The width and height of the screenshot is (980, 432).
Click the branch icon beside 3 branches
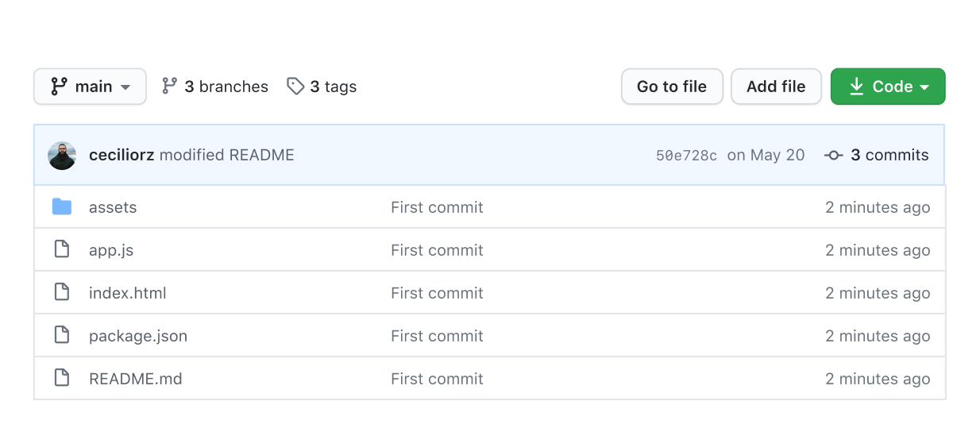pyautogui.click(x=169, y=87)
